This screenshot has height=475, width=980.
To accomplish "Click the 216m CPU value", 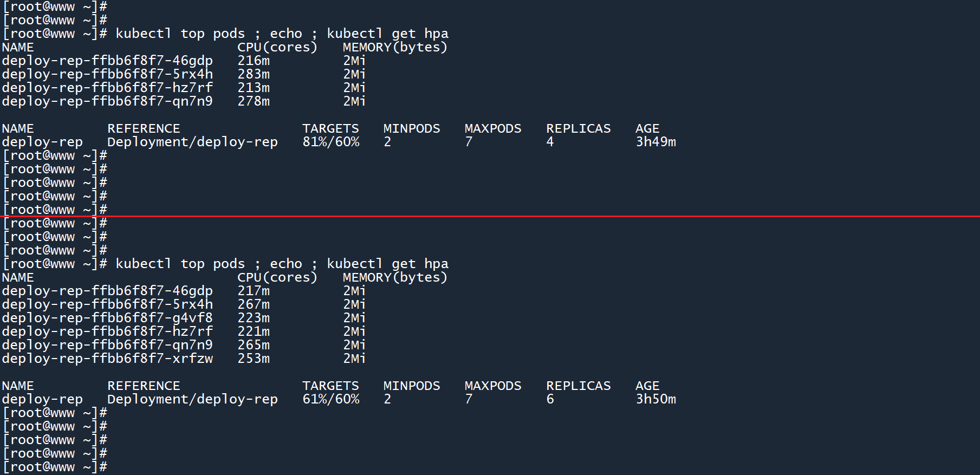I will pos(254,61).
